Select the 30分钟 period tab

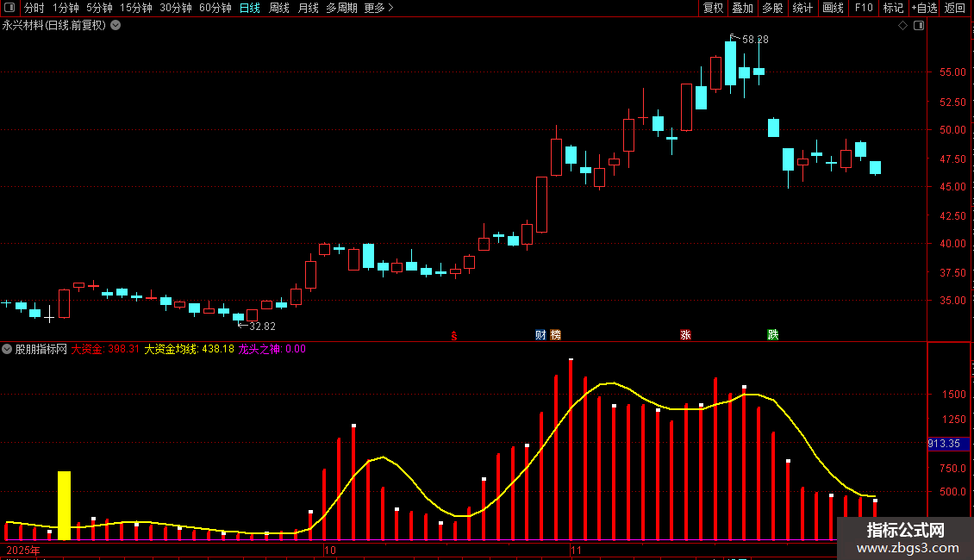(x=176, y=8)
